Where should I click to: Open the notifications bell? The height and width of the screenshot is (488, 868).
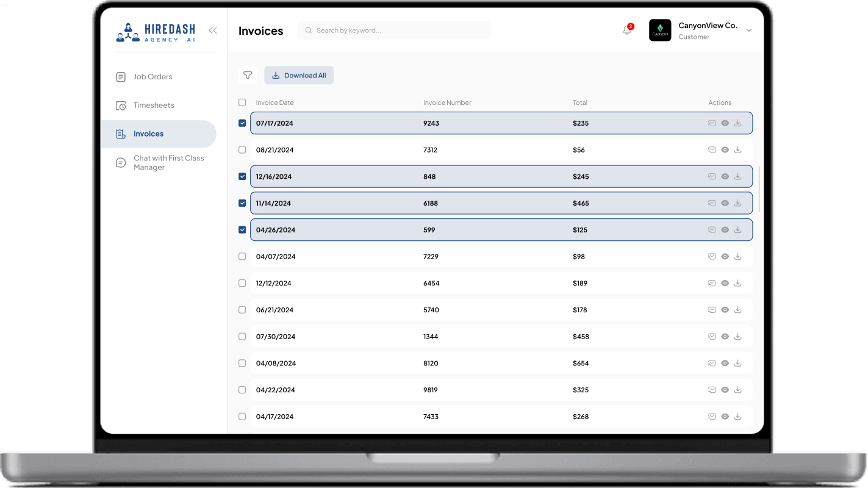click(627, 30)
